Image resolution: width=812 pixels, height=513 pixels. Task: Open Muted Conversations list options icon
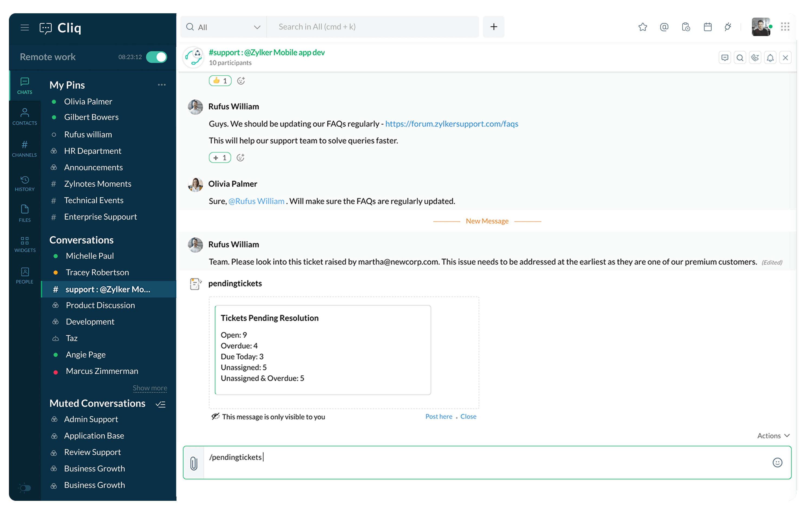click(161, 404)
